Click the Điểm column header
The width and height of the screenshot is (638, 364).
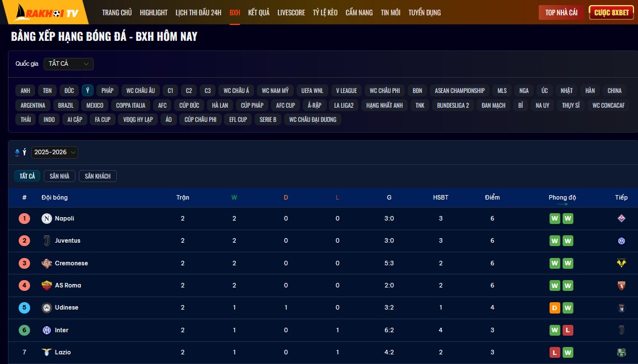pyautogui.click(x=492, y=197)
